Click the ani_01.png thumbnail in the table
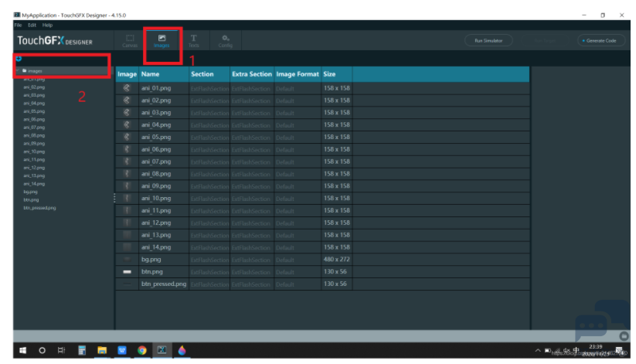This screenshot has height=364, width=636. click(127, 88)
